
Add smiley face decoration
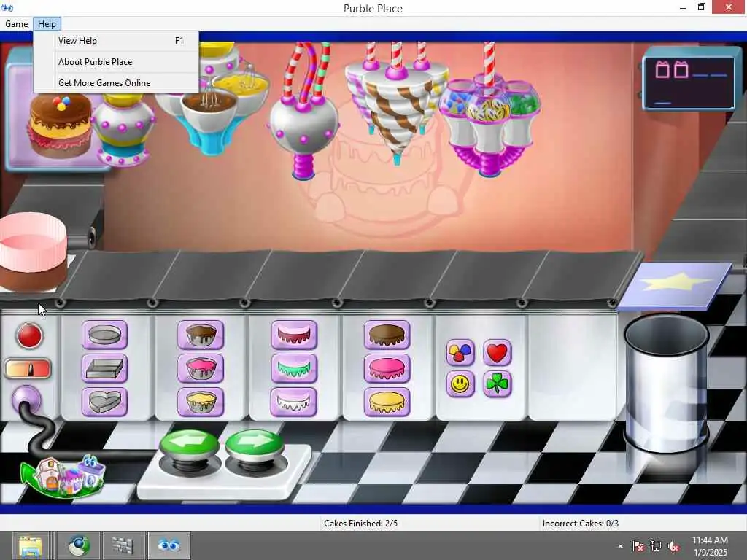(460, 384)
